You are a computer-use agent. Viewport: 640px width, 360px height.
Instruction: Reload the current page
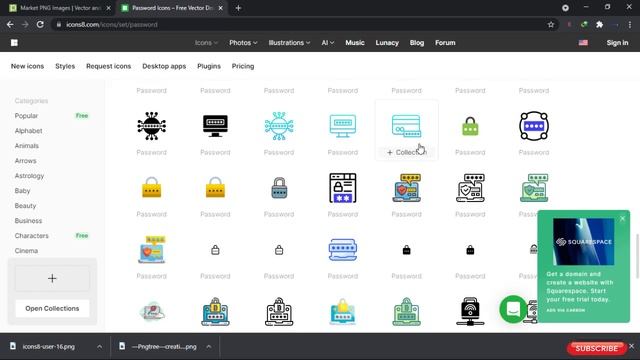coord(40,24)
